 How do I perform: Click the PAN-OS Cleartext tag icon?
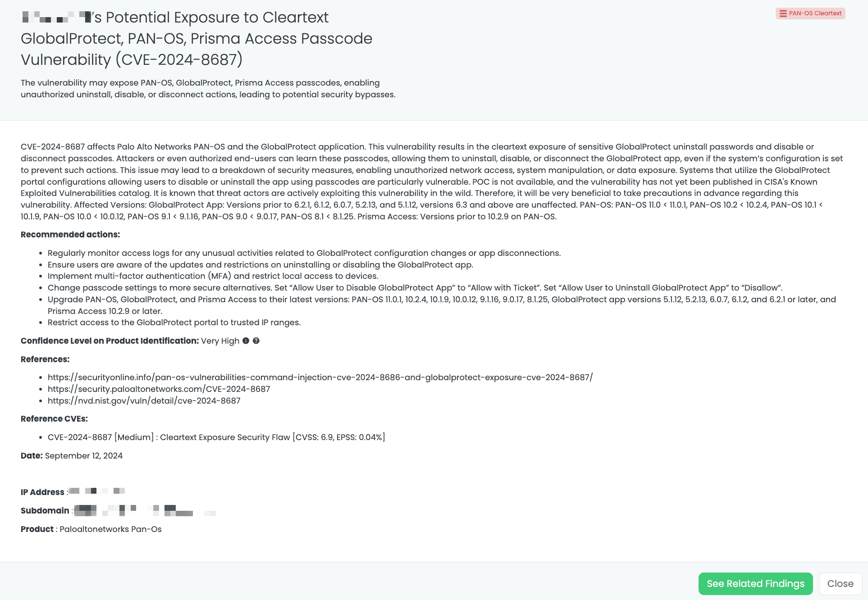coord(783,14)
